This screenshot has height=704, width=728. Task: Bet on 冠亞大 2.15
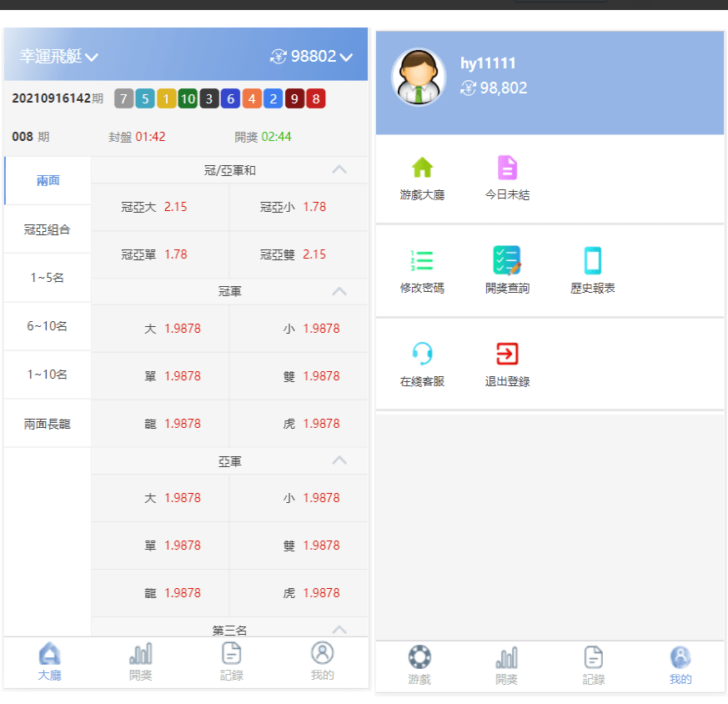(160, 207)
